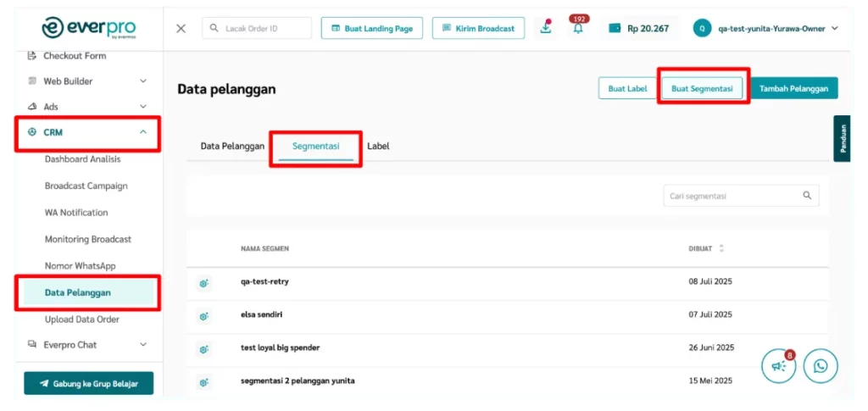
Task: Open the announcements megaphone floating button
Action: click(779, 366)
